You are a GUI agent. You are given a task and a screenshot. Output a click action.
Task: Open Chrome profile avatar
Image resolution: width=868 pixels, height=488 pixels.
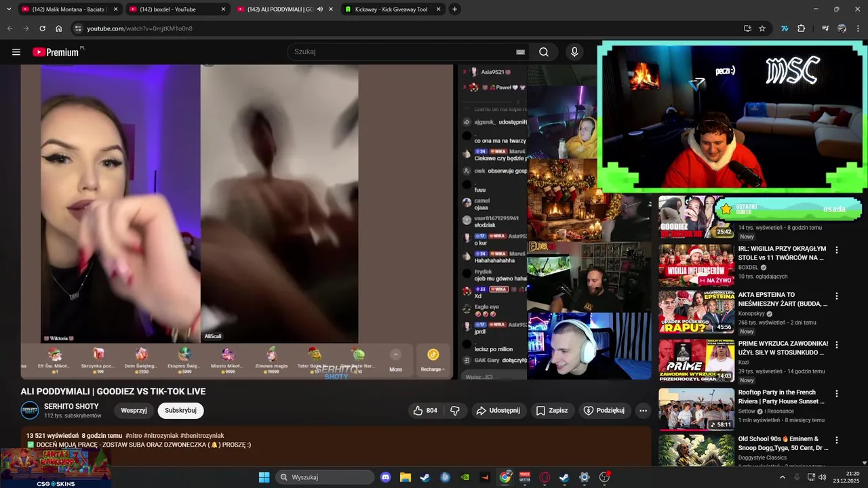click(x=842, y=28)
